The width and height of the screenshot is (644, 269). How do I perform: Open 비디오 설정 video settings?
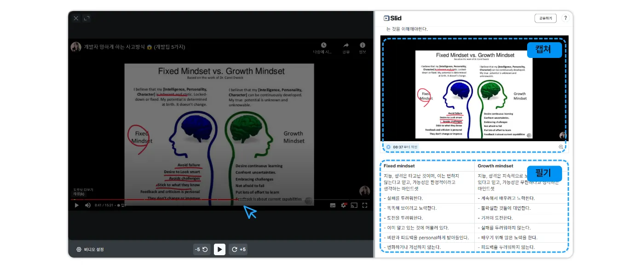(x=90, y=249)
